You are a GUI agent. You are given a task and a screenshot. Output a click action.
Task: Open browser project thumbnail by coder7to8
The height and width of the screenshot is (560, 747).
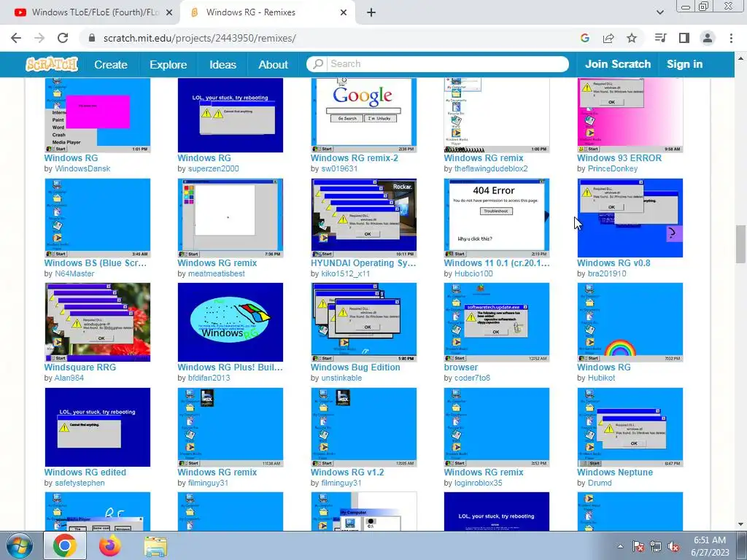497,322
